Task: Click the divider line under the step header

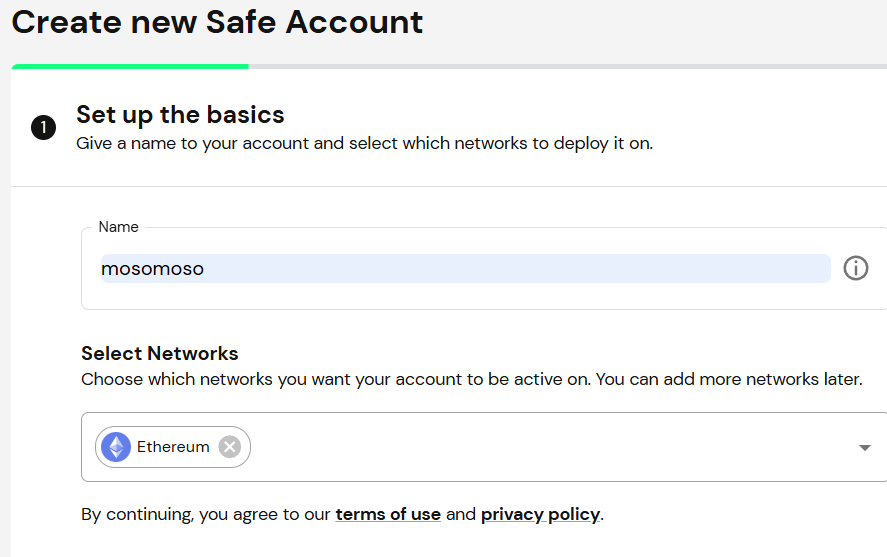Action: coord(449,186)
